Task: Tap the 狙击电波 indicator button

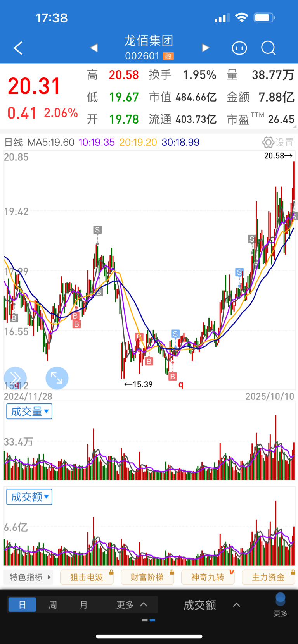Action: pos(87,577)
